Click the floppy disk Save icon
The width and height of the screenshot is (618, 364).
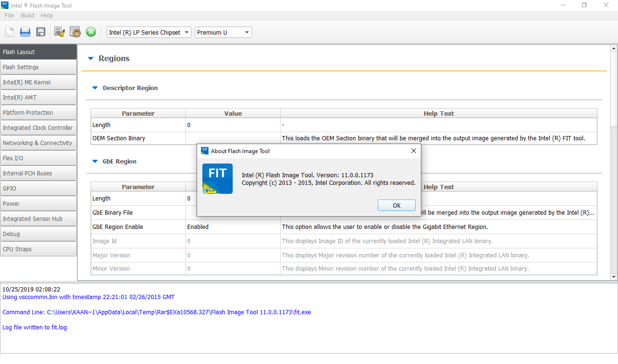41,32
